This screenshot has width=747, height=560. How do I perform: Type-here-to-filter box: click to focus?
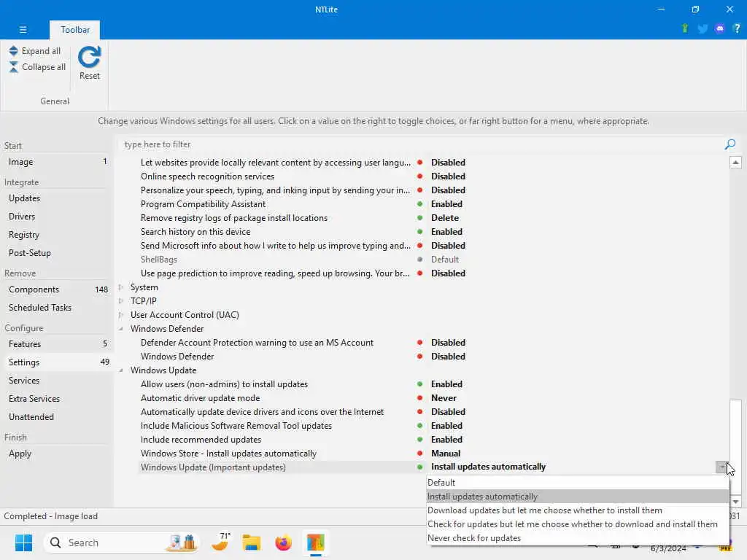[419, 144]
